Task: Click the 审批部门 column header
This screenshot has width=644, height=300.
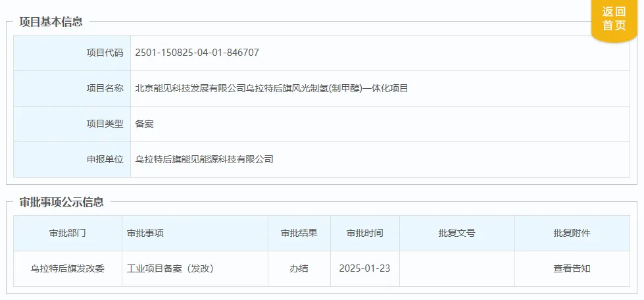Action: [x=68, y=234]
